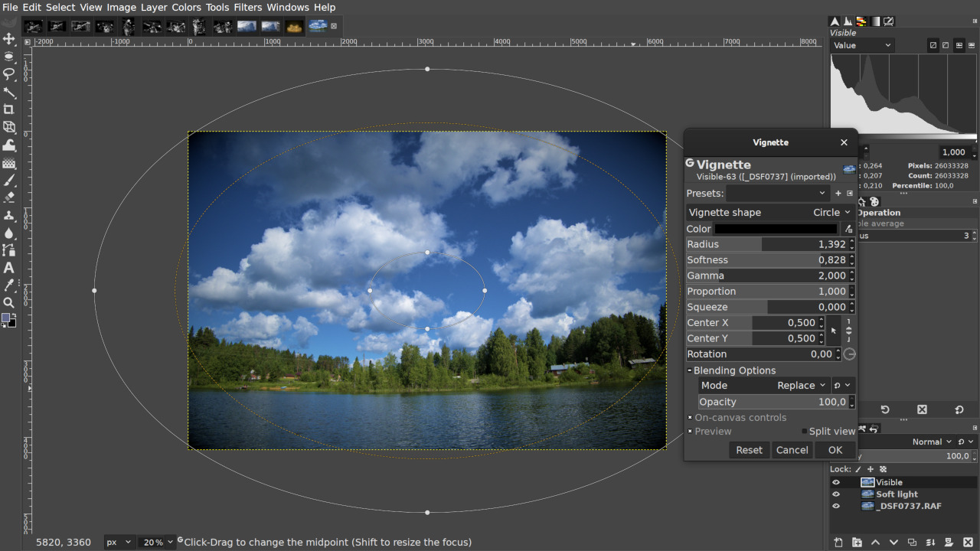Select the Zoom tool

click(x=10, y=302)
